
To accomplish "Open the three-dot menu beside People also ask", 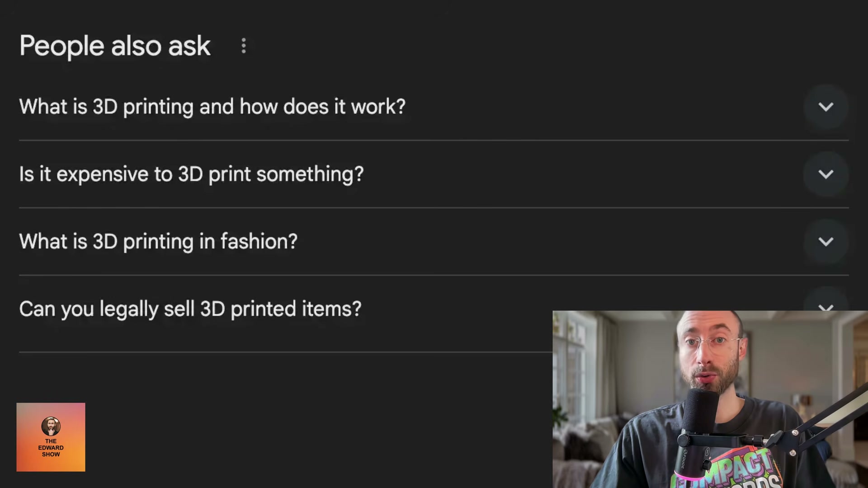I will tap(244, 46).
